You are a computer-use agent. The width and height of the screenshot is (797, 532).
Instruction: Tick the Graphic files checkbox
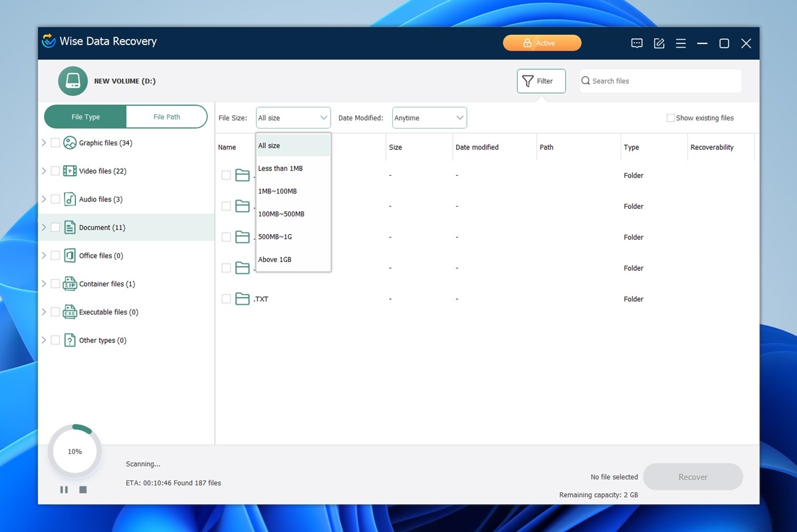55,143
